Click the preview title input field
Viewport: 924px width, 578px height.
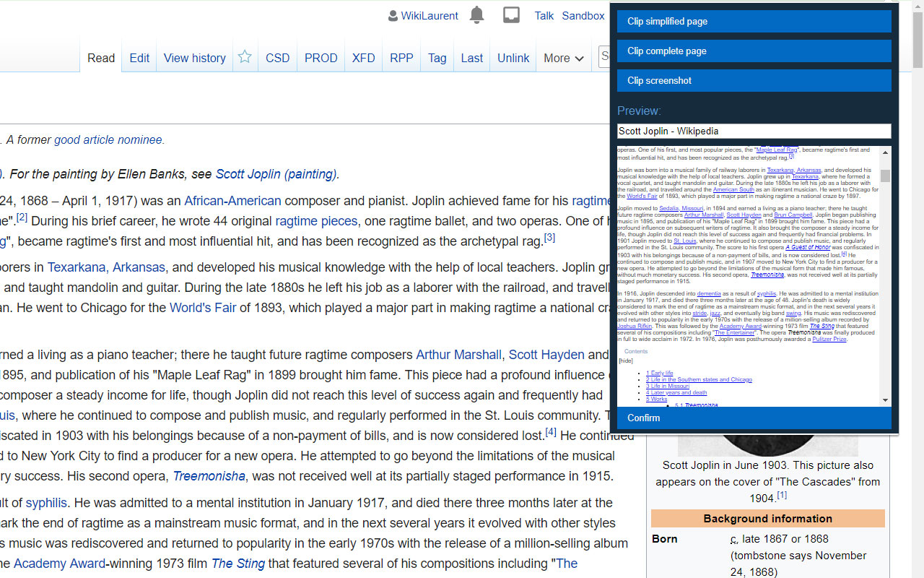pyautogui.click(x=754, y=131)
